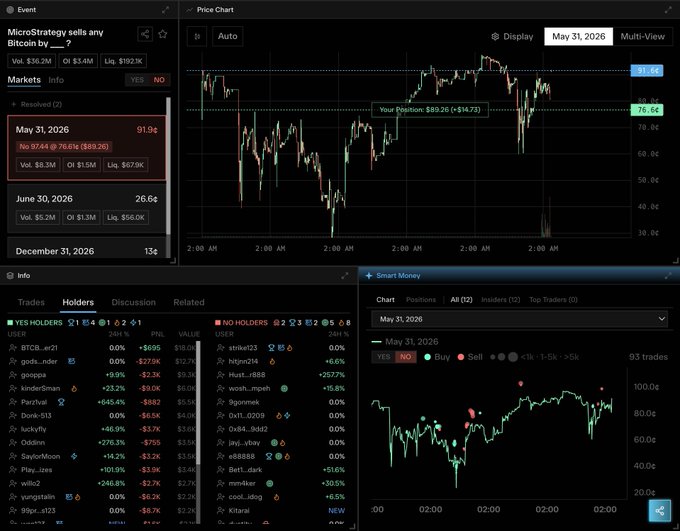Viewport: 680px width, 531px height.
Task: Expand the Info panel
Action: coord(345,275)
